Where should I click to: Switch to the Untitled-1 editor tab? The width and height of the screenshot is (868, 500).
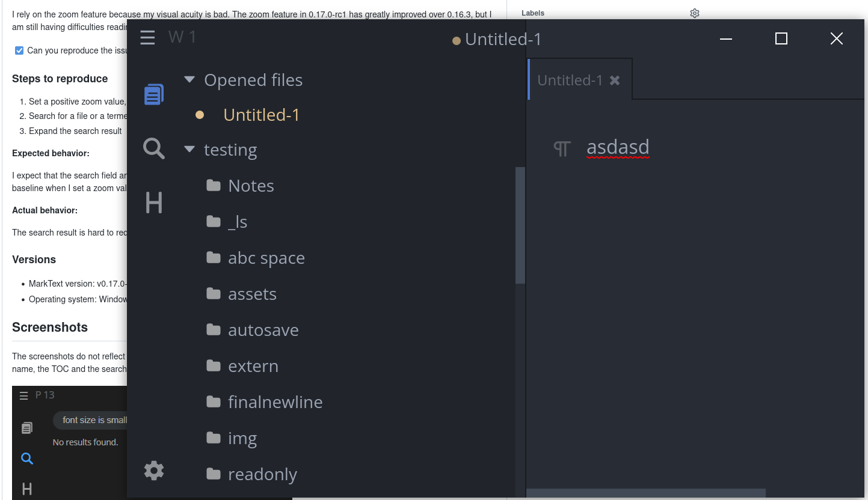(x=569, y=79)
